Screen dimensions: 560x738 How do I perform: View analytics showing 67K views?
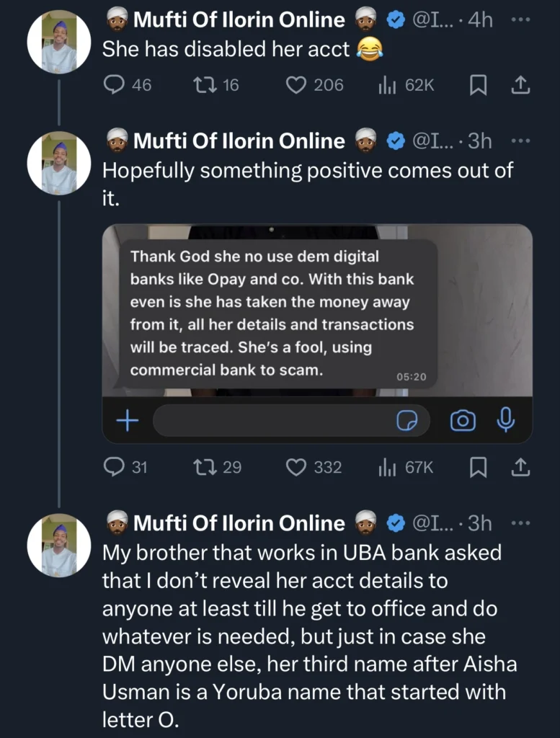(389, 467)
